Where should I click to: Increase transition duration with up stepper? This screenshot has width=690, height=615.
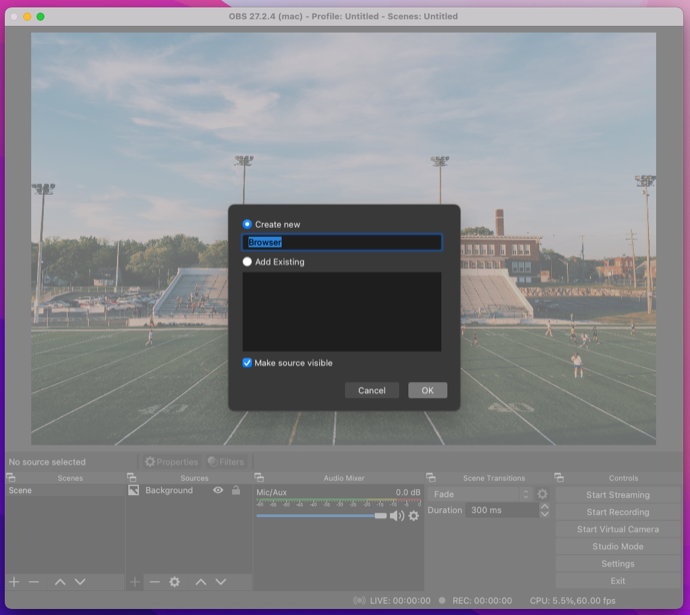(545, 507)
